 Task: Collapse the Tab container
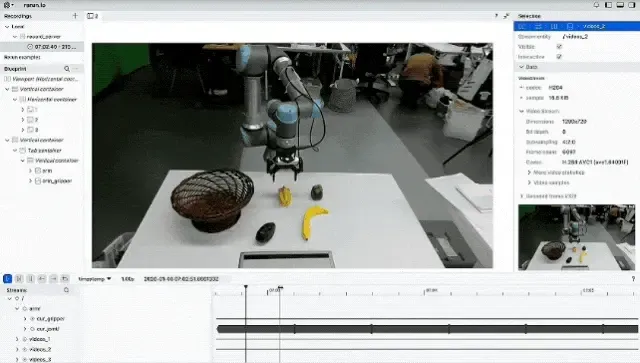click(x=15, y=150)
